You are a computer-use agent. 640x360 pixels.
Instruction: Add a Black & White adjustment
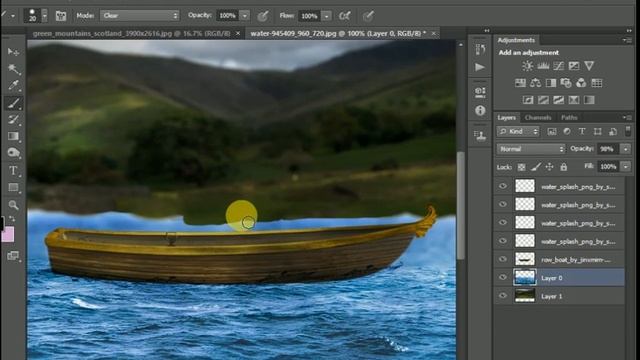coord(551,83)
